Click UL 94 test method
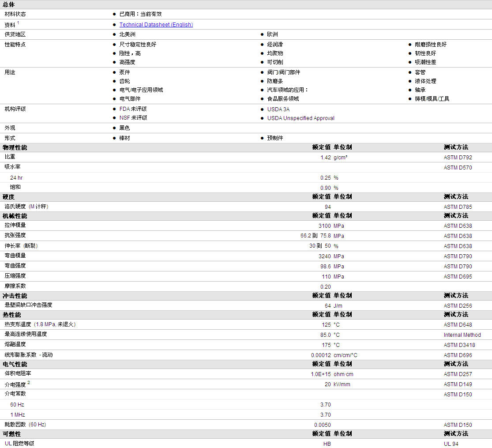Viewport: 492px width, 448px height. [451, 444]
